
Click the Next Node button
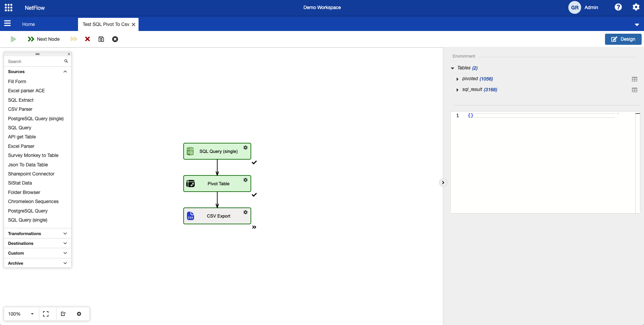44,39
